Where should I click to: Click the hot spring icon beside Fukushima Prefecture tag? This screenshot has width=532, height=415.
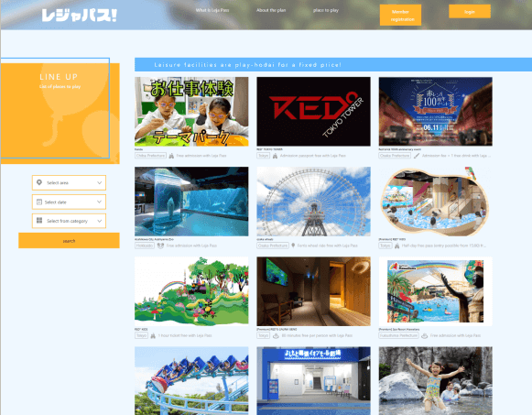(425, 335)
